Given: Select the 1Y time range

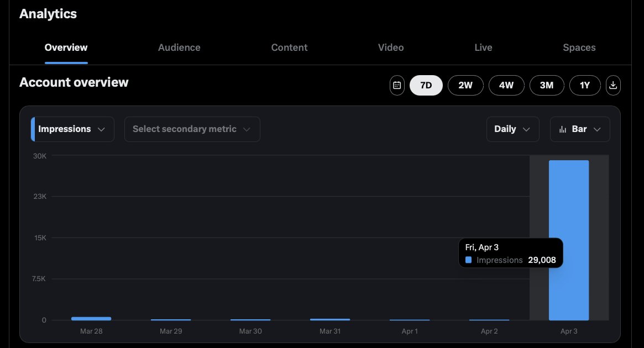Looking at the screenshot, I should 585,86.
